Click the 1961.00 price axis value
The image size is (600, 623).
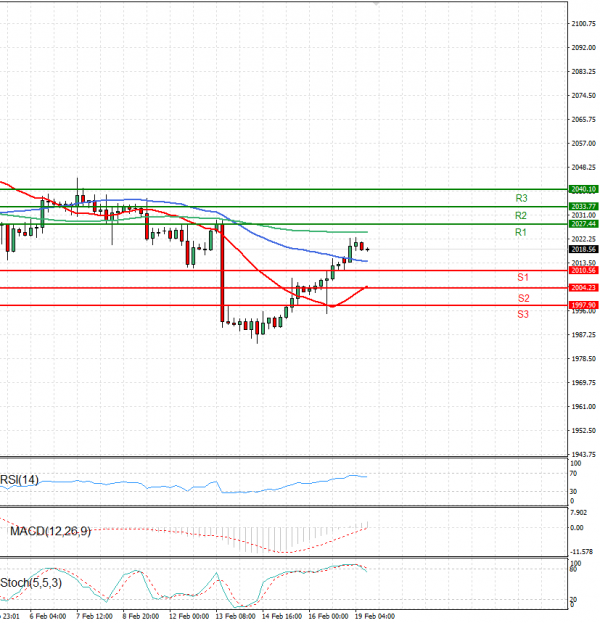tap(583, 406)
